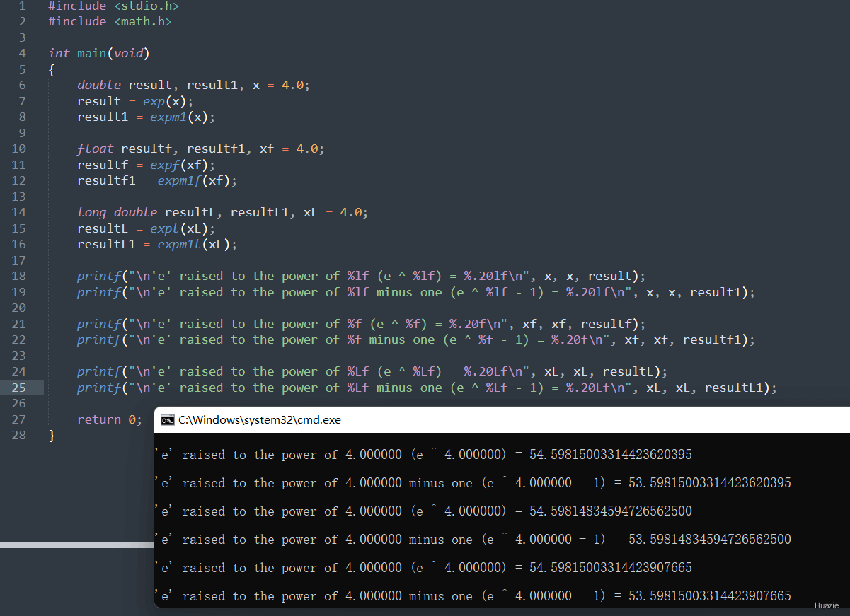The height and width of the screenshot is (616, 850).
Task: Click the 'resultf = expf(xf);' line
Action: coord(146,165)
